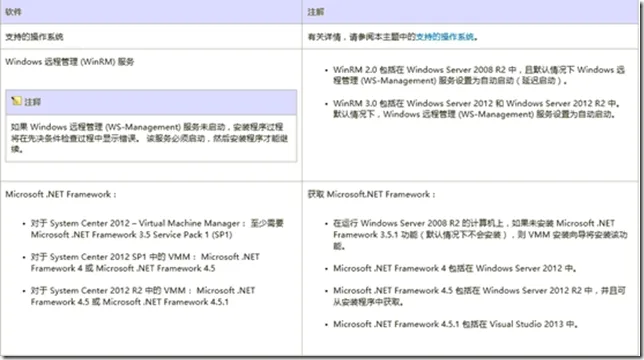Select the System Center 2012 R2 中的 VMM bullet
The image size is (644, 360).
coord(143,296)
